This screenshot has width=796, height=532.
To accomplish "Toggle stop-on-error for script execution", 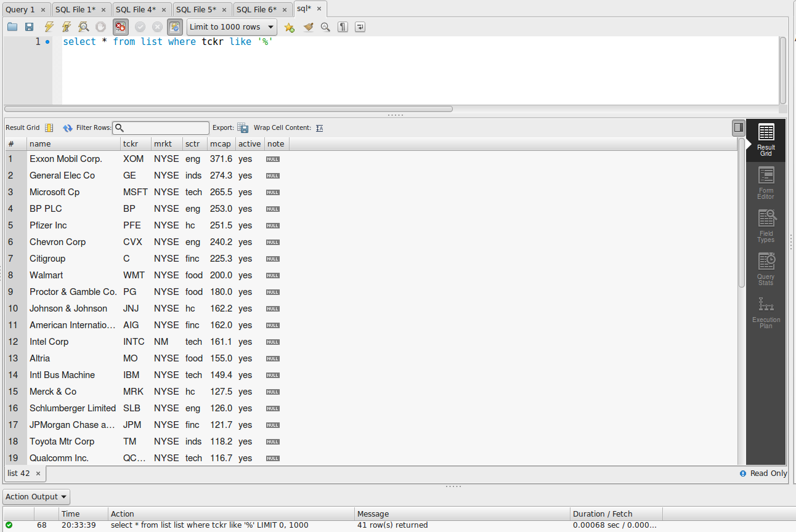I will (120, 26).
